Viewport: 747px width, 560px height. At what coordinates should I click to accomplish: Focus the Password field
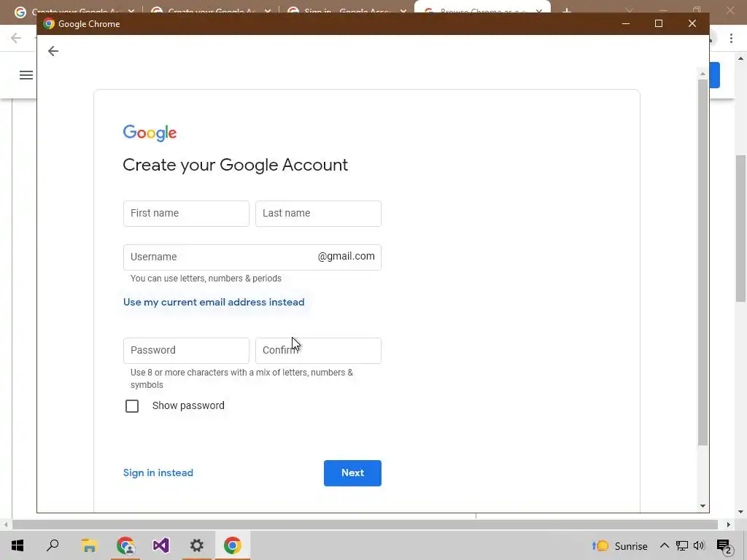(186, 351)
